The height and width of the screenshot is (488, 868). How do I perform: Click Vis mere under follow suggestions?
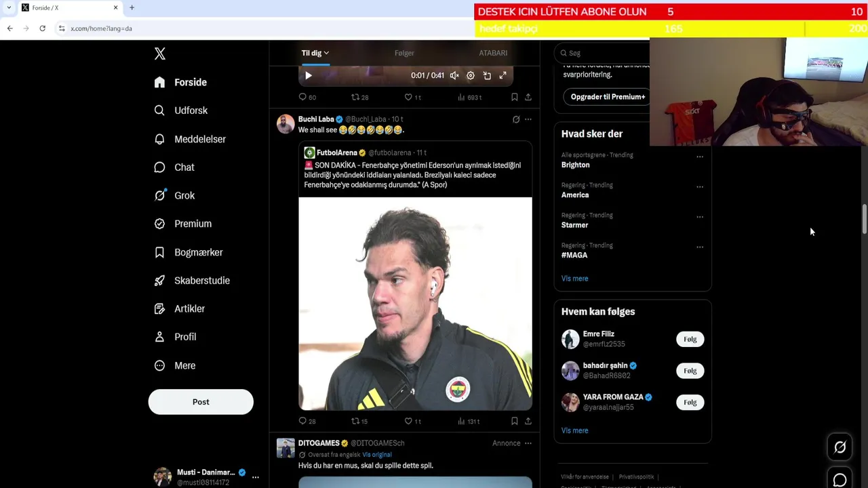(574, 430)
